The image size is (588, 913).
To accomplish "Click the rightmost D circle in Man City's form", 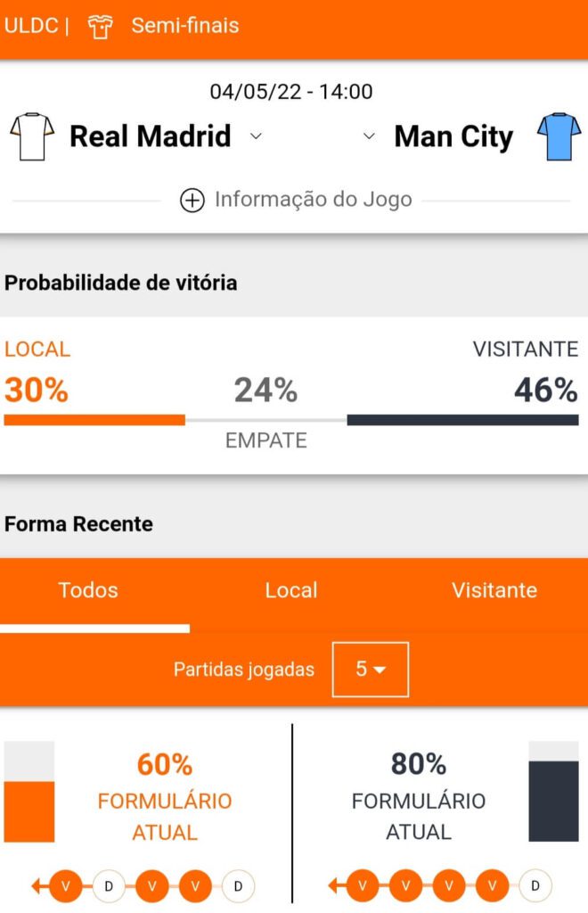I will (x=535, y=885).
